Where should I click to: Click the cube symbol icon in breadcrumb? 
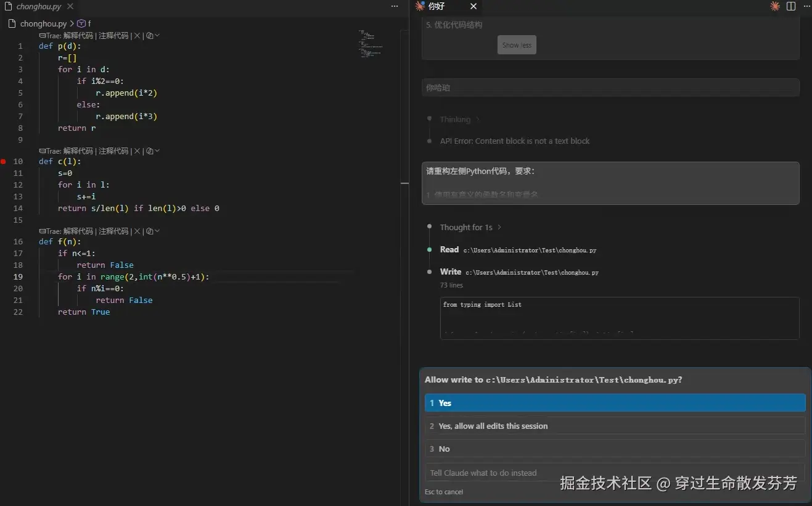pos(81,23)
